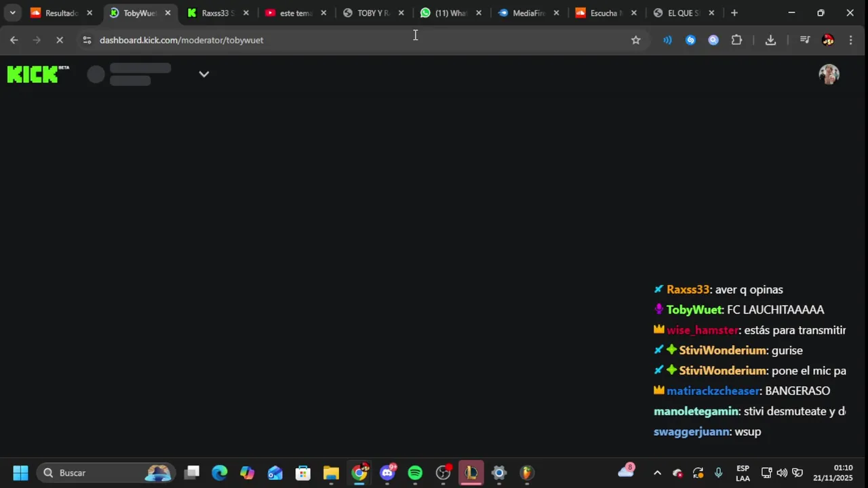Click the Raxss33 username in chat
This screenshot has width=868, height=488.
[688, 289]
